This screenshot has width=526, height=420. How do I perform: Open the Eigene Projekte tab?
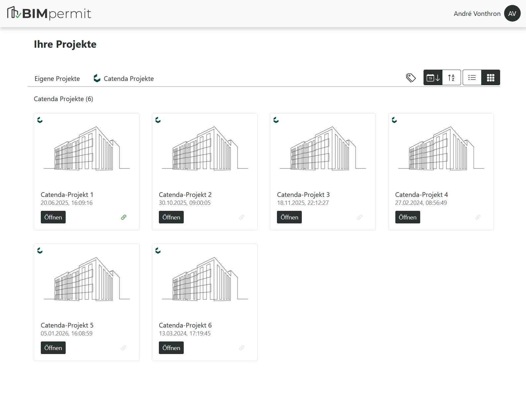click(x=57, y=79)
